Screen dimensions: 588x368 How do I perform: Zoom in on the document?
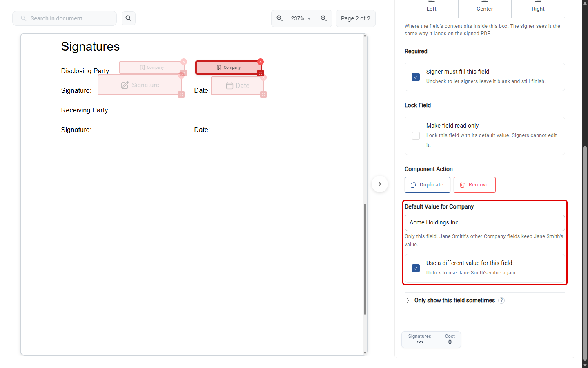pyautogui.click(x=324, y=18)
